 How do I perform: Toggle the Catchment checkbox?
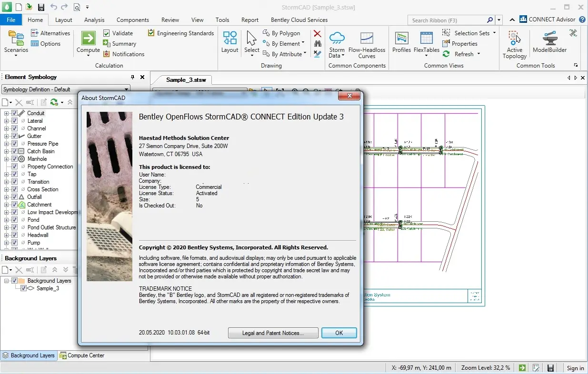pyautogui.click(x=14, y=205)
